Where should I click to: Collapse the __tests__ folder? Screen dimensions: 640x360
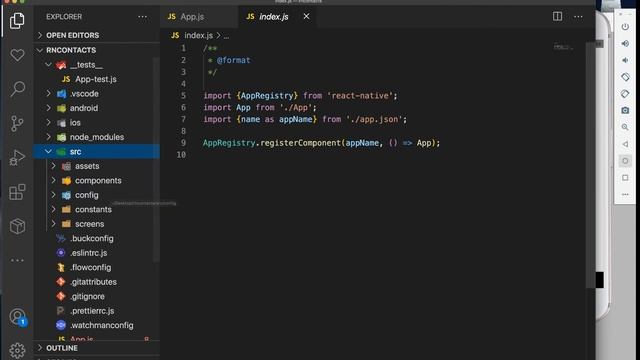[x=96, y=64]
